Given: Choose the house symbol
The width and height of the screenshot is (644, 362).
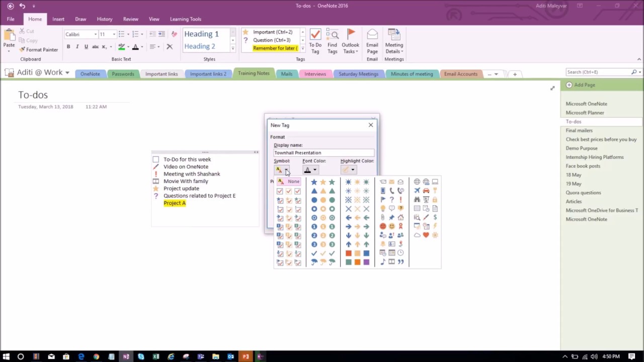Looking at the screenshot, I should (x=400, y=218).
